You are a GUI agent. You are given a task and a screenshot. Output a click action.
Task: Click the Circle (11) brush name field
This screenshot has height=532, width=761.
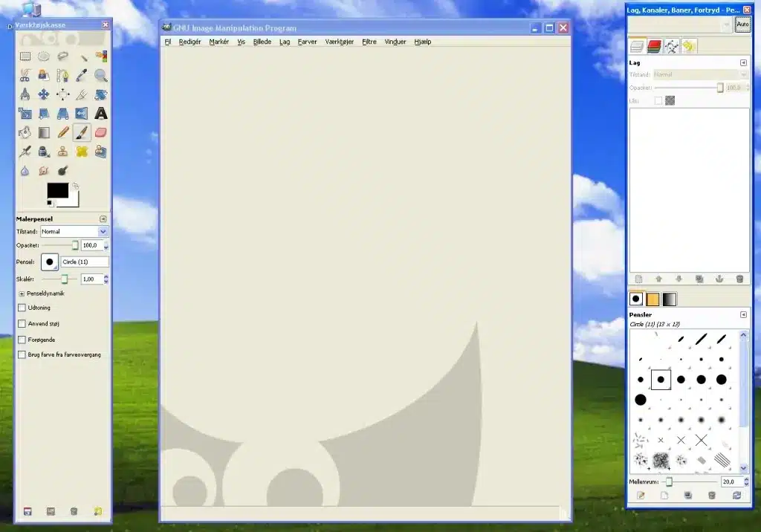coord(85,262)
